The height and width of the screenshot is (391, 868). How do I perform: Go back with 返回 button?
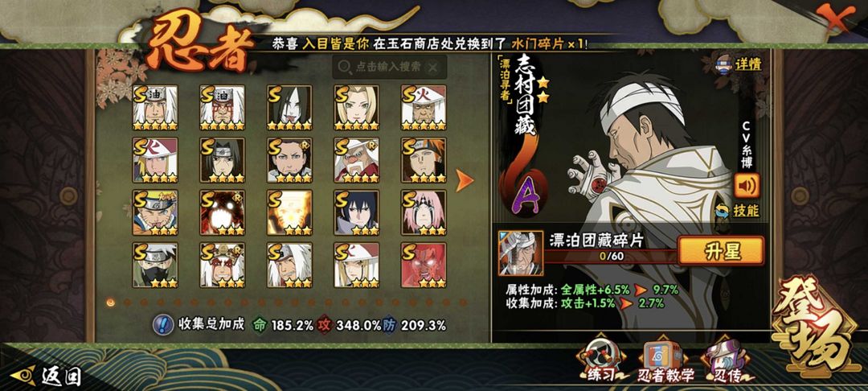pos(46,376)
